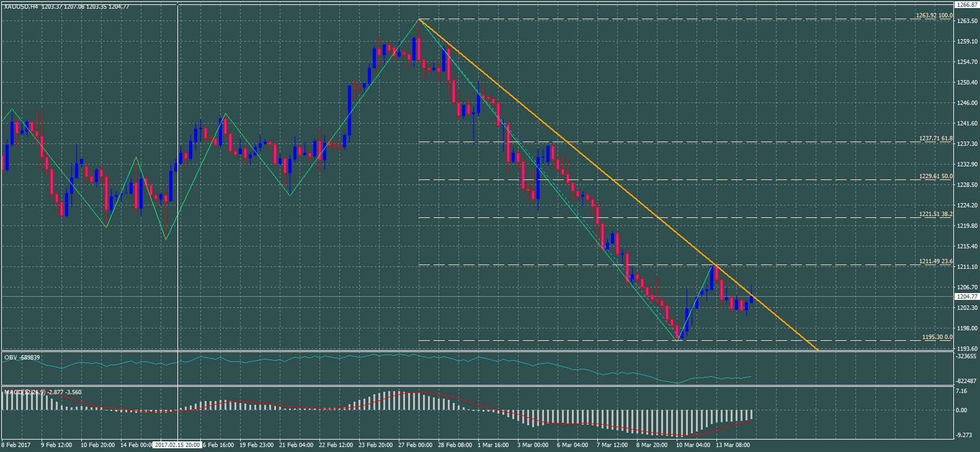Click the 13 Mar 08:00 time axis label
The image size is (980, 452).
click(x=733, y=445)
